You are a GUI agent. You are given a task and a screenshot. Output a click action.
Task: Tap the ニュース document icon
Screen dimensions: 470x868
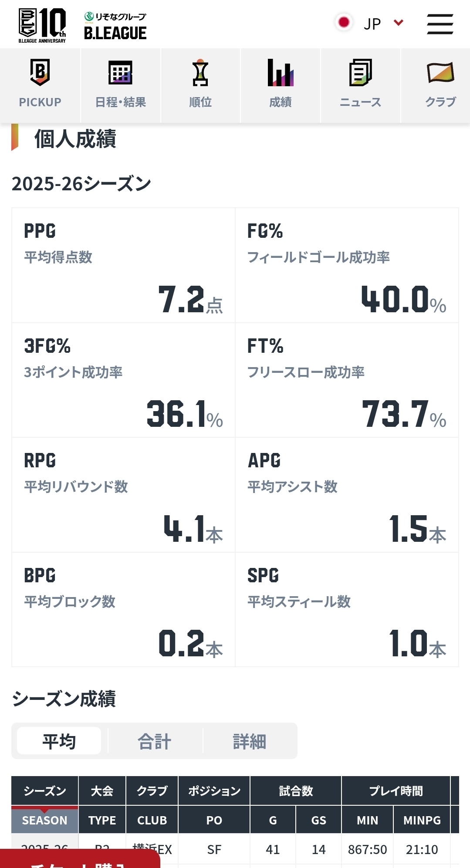click(x=360, y=73)
